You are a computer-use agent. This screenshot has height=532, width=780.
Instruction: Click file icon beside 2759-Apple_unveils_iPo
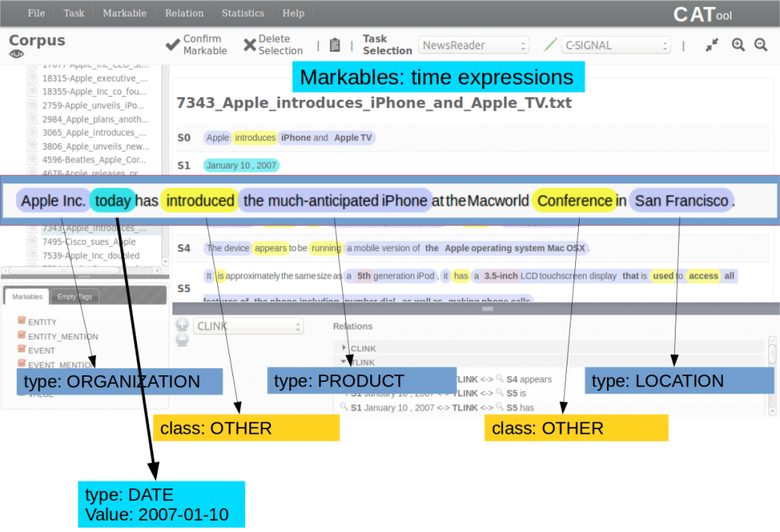(32, 105)
